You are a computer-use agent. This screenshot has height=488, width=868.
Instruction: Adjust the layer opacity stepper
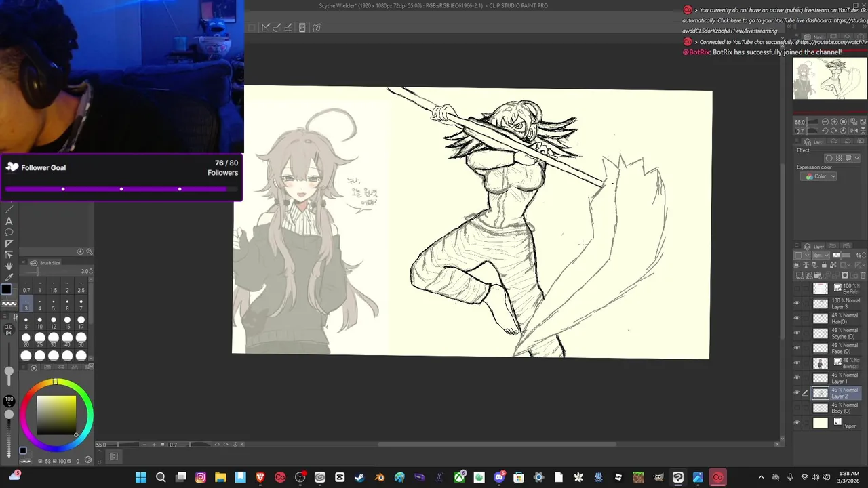[x=864, y=256]
